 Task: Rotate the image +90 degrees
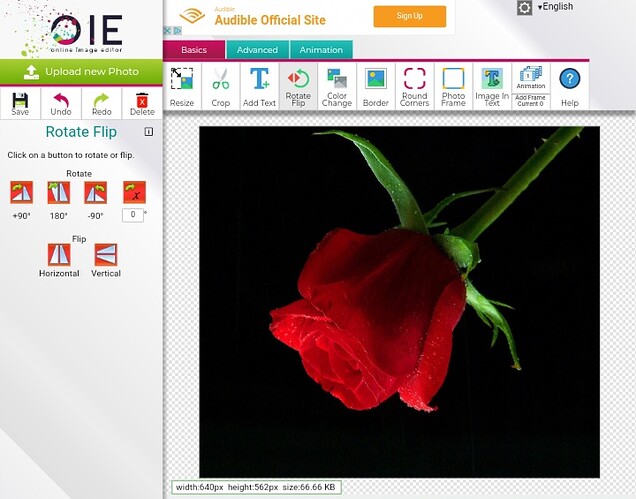pos(21,192)
